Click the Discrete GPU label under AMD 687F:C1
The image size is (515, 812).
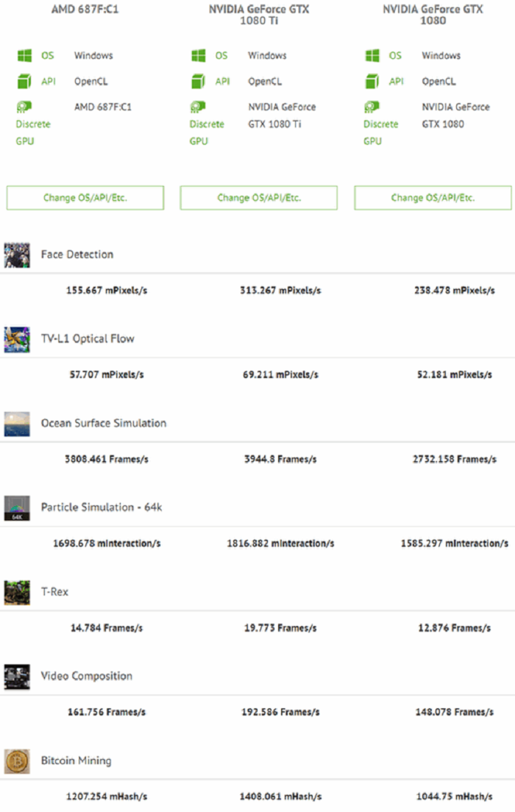pos(33,132)
